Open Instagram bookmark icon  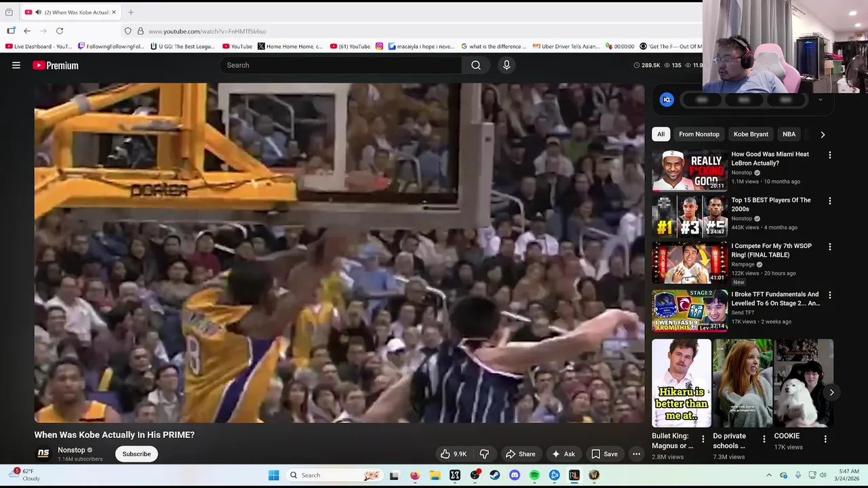(x=379, y=46)
